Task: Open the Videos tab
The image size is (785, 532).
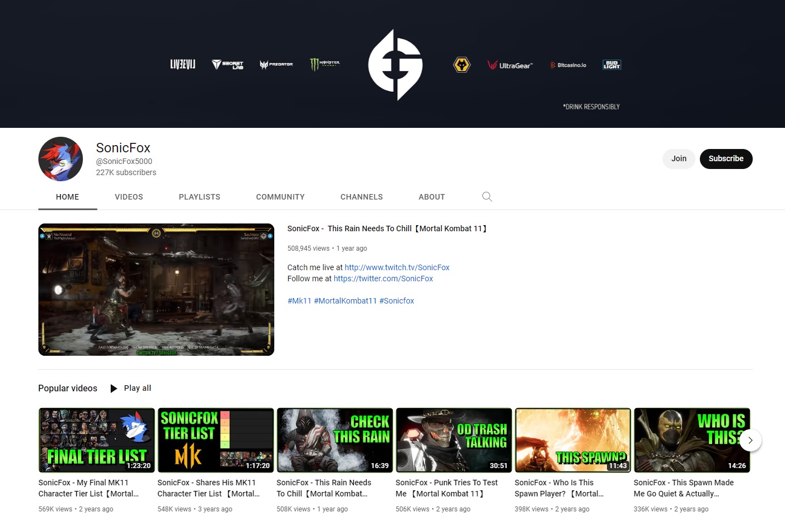Action: [129, 197]
